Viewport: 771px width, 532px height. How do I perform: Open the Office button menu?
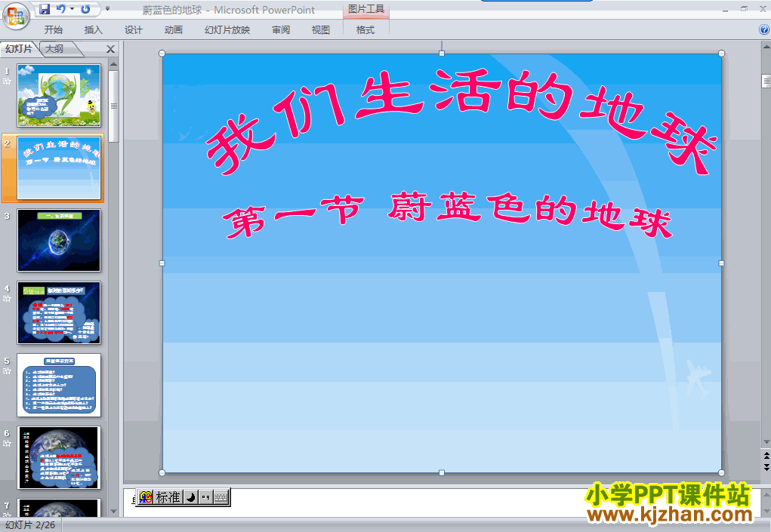coord(16,16)
